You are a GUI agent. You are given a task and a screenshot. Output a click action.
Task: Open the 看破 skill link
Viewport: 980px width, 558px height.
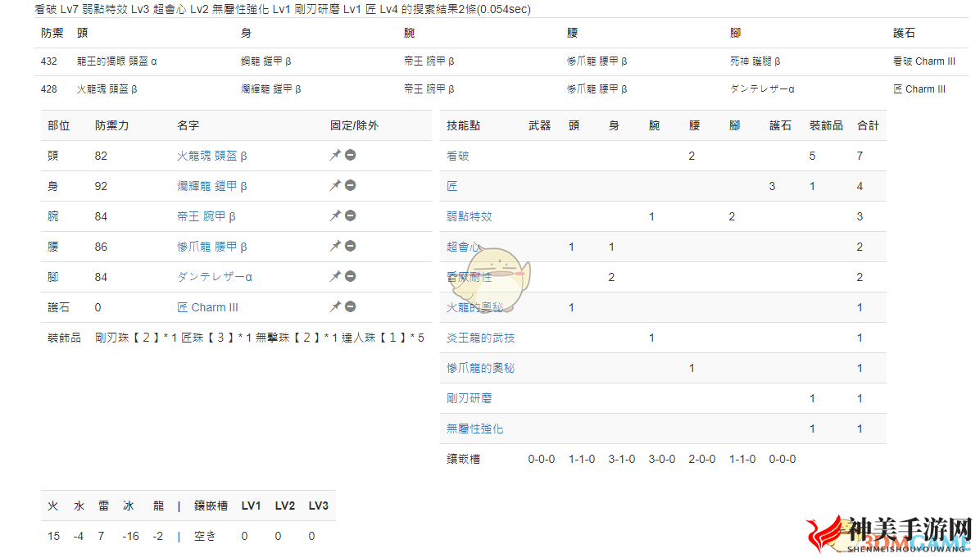[457, 156]
